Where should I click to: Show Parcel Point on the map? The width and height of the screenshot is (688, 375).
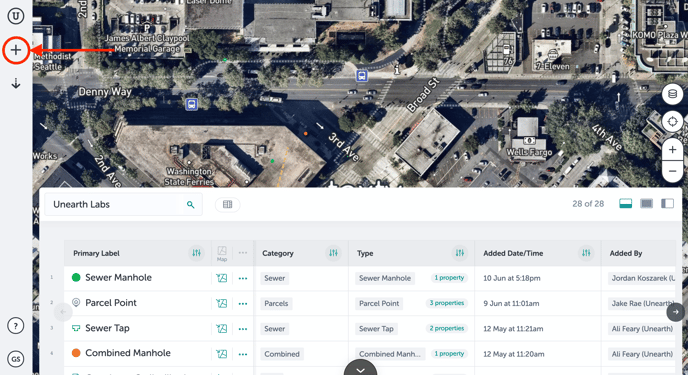222,304
